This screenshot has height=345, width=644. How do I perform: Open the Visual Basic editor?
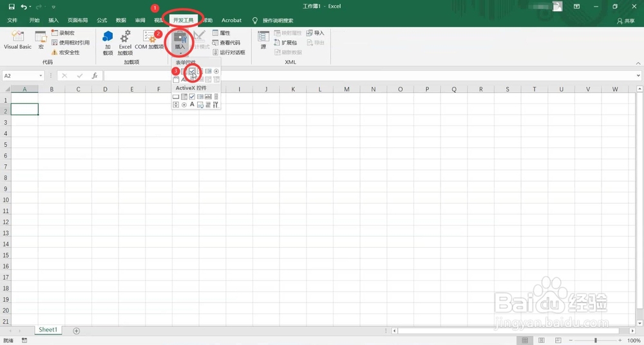click(x=17, y=41)
